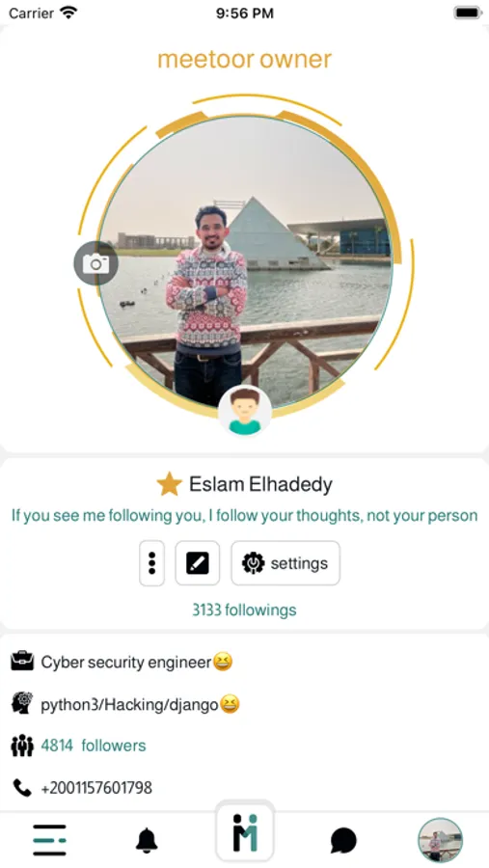Tap the Wi-Fi icon in status bar

point(68,13)
